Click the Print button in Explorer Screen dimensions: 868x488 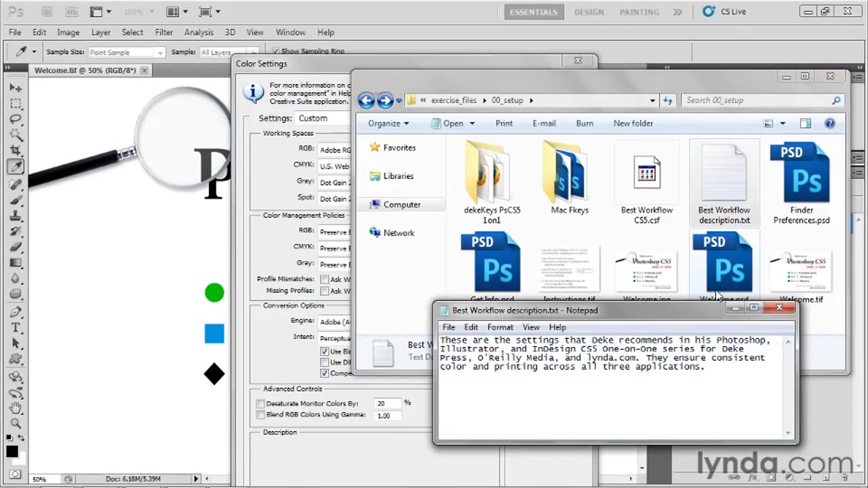[x=504, y=123]
